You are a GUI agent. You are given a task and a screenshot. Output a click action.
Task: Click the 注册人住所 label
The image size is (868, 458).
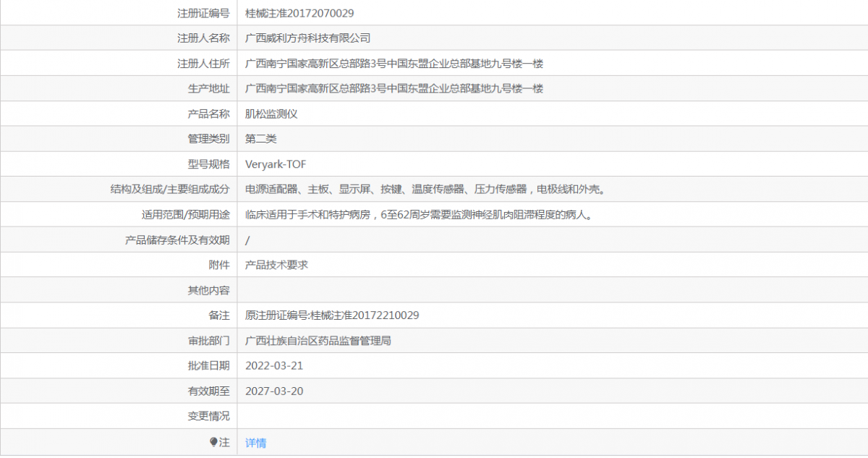coord(203,63)
